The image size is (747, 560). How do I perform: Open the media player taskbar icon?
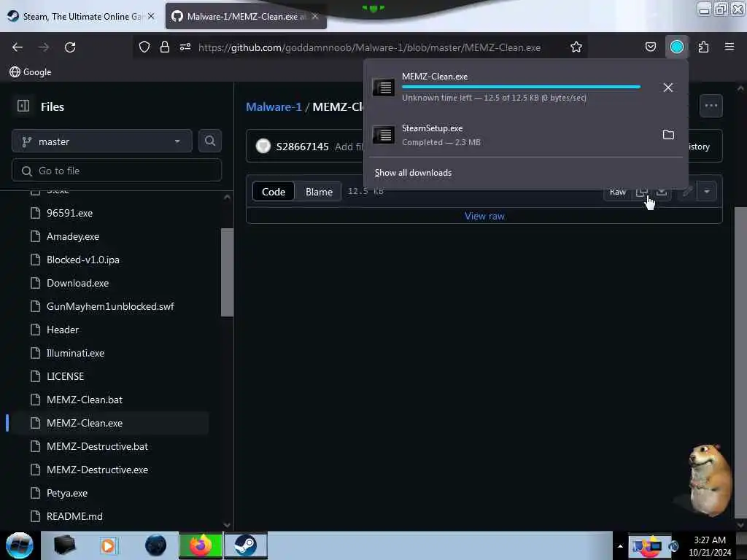pos(108,545)
